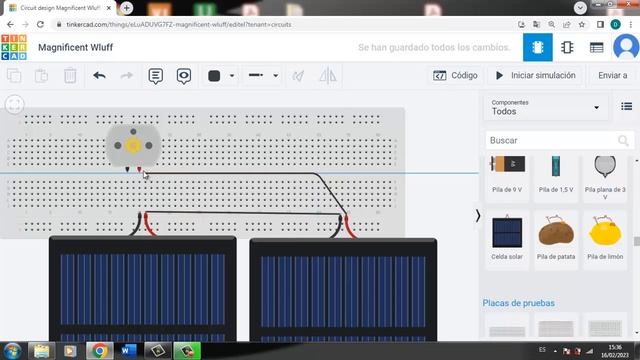
Task: Click the Placas de pruebas heading
Action: (x=518, y=303)
